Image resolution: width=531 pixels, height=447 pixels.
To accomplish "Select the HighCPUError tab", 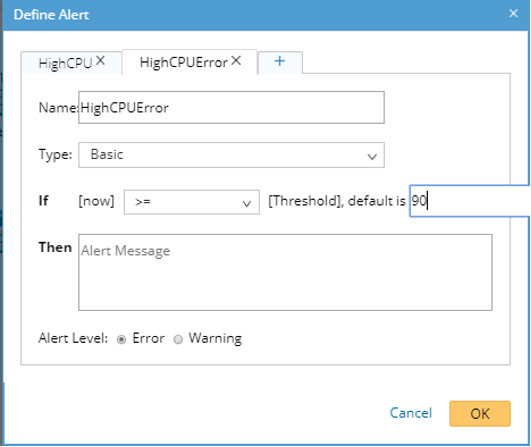I will coord(184,62).
